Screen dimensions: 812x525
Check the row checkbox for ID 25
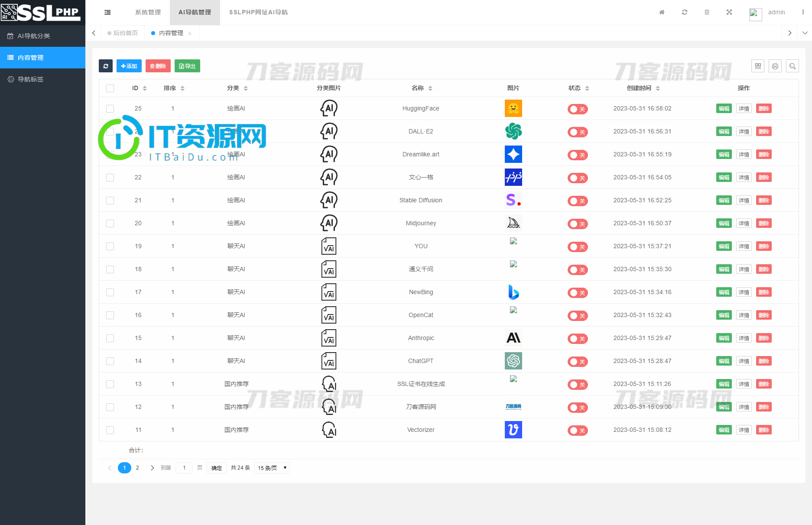pos(110,109)
